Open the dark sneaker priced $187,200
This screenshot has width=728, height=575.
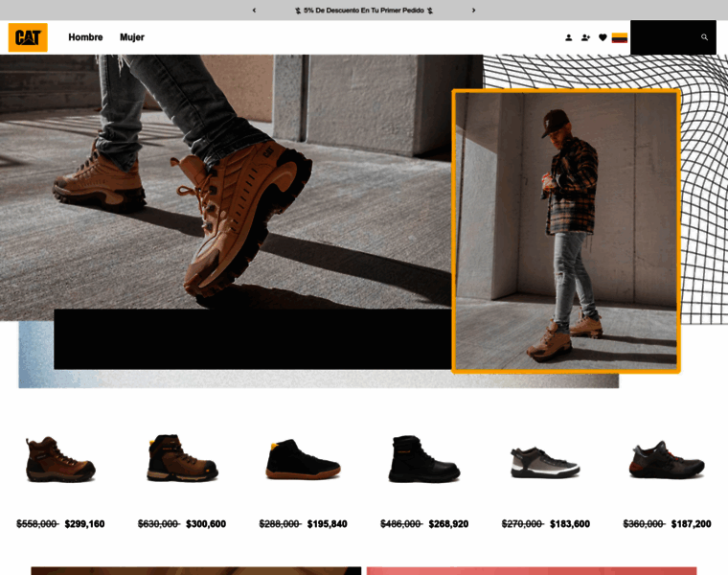667,460
